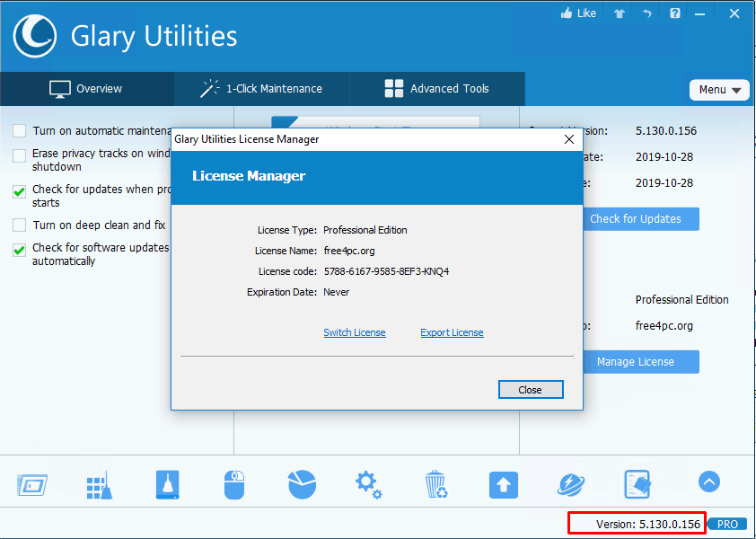The width and height of the screenshot is (756, 539).
Task: Click the Glary Utilities crescent logo
Action: 35,36
